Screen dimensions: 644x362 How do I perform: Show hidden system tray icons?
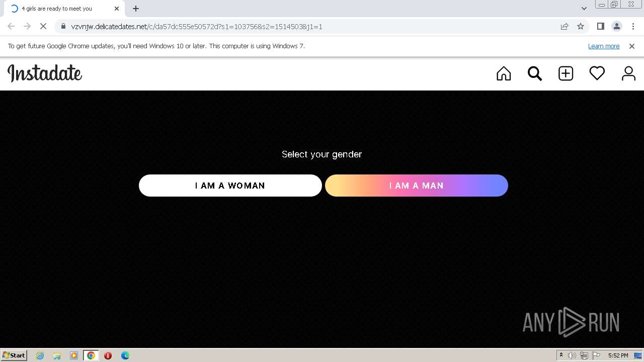point(561,355)
